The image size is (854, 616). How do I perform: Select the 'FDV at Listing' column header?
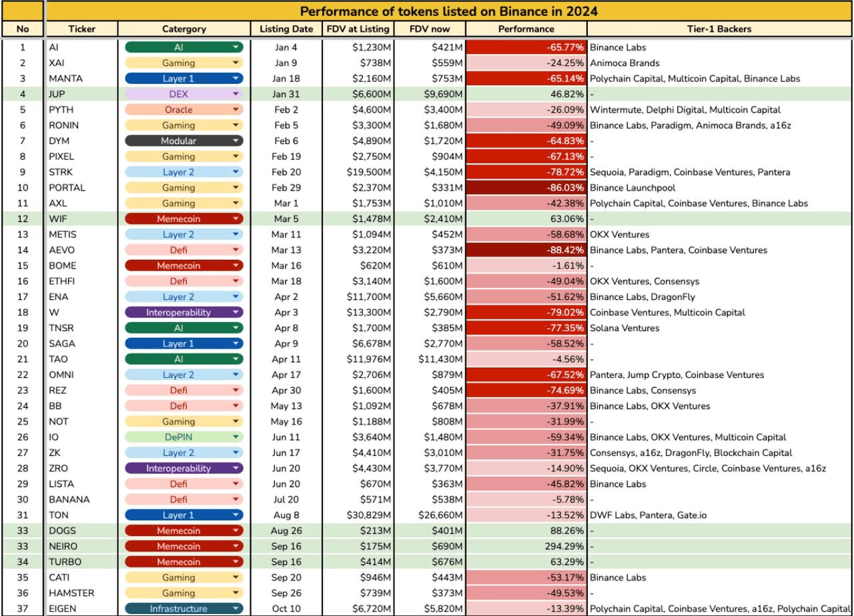358,29
